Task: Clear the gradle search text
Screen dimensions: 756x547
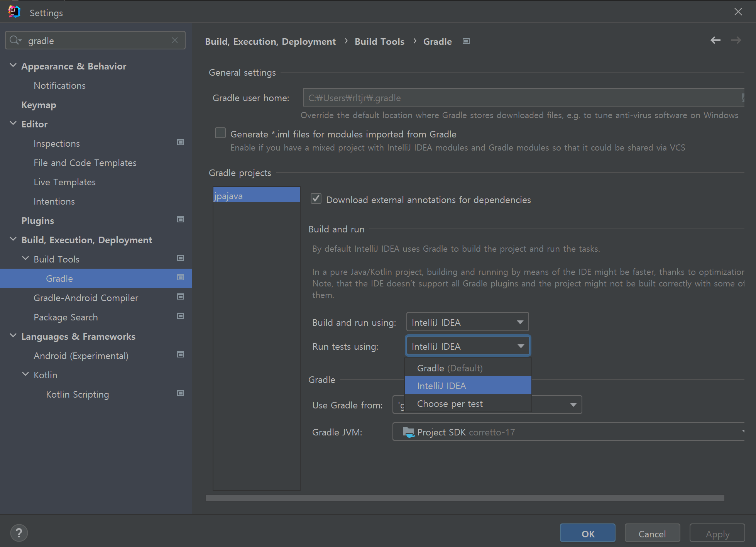Action: (x=175, y=40)
